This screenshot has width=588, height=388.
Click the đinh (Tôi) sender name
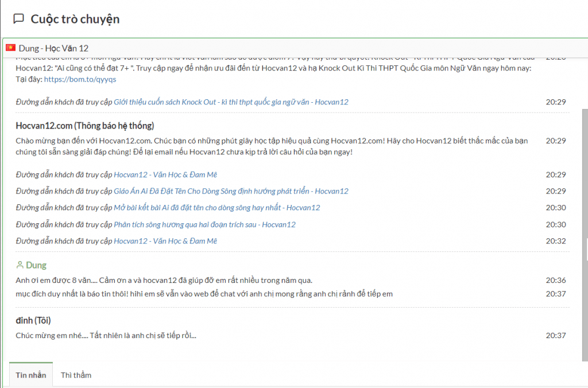[33, 320]
